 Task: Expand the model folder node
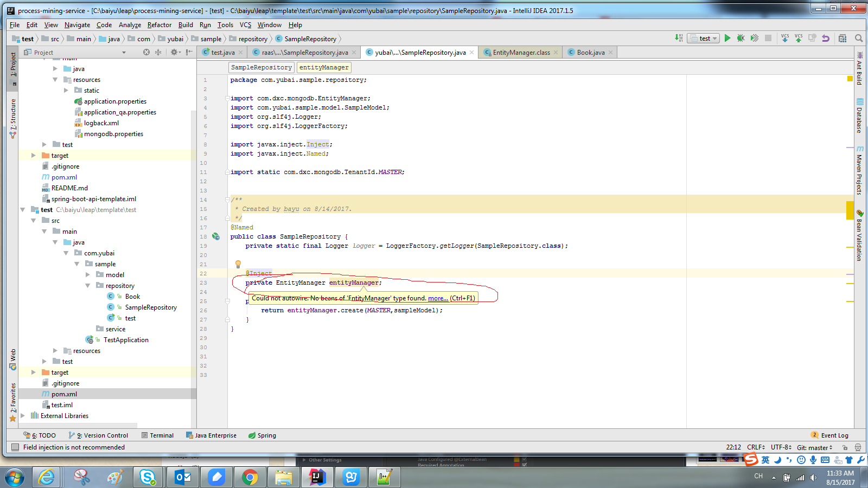(x=87, y=275)
